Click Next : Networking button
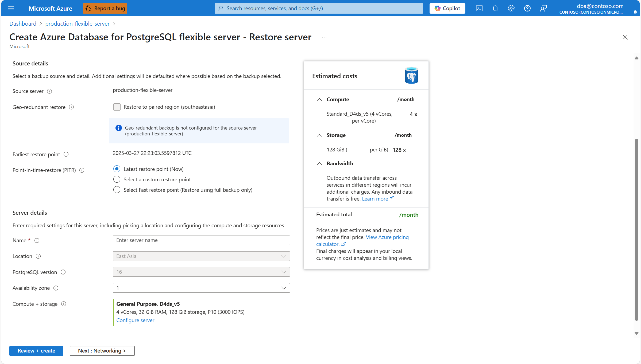641x364 pixels. coord(102,351)
